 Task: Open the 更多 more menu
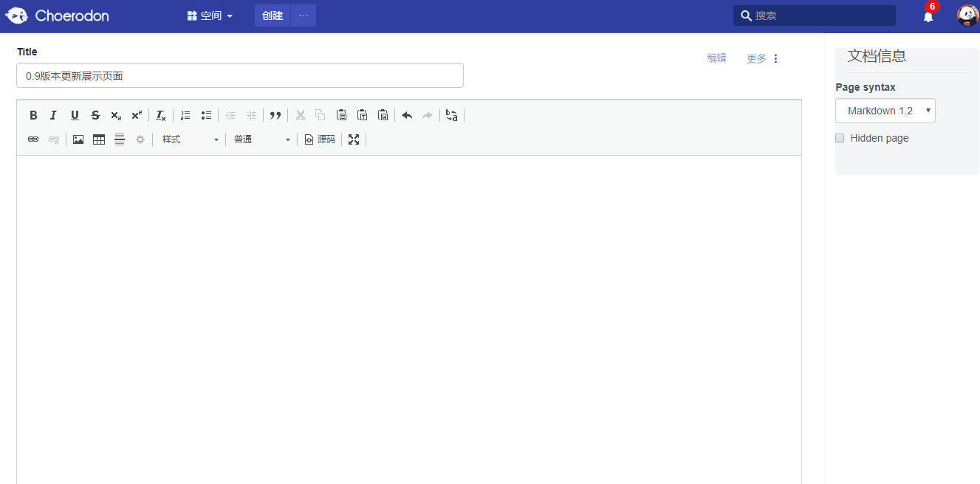756,59
